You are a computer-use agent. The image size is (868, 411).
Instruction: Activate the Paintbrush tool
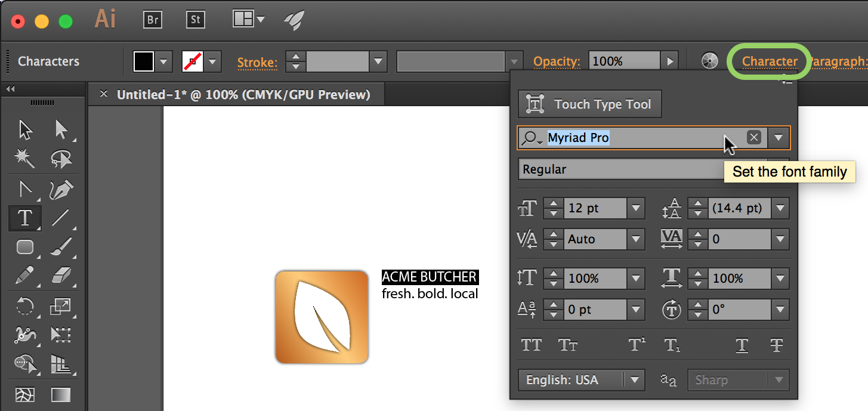click(x=61, y=246)
